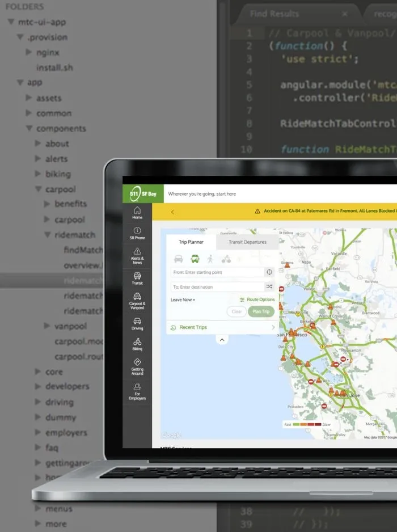Select the walking mode icon
Image resolution: width=397 pixels, height=532 pixels.
tap(210, 259)
